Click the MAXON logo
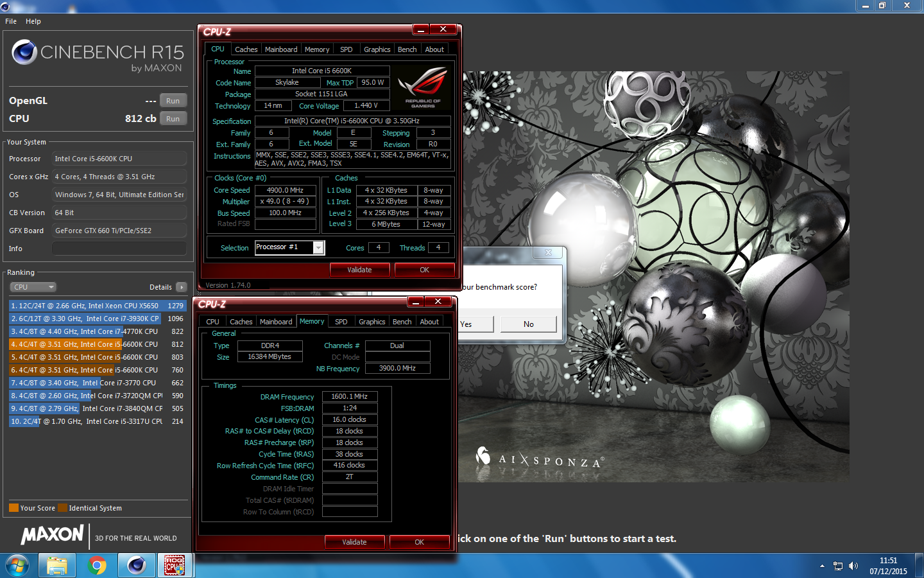Viewport: 924px width, 578px height. (x=52, y=535)
